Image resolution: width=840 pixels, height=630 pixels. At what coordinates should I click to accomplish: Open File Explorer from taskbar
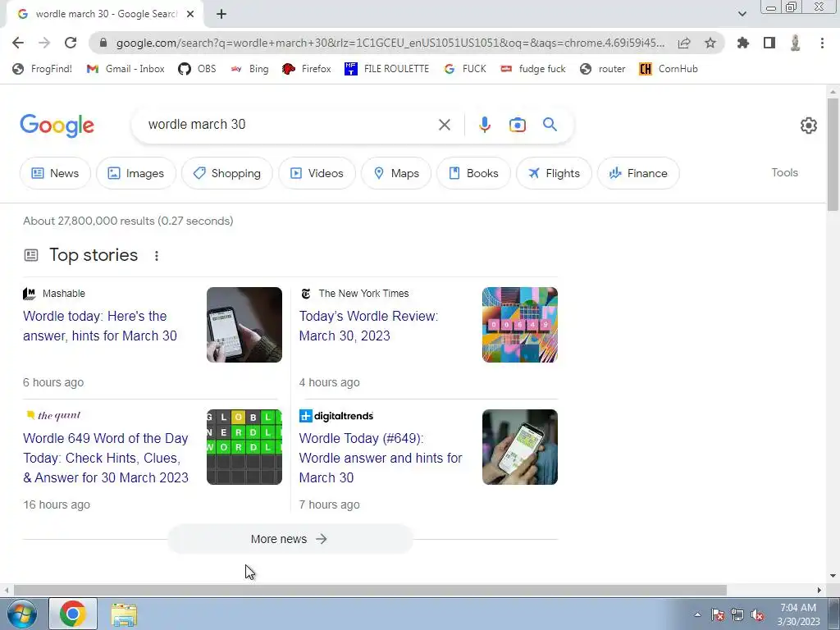pyautogui.click(x=124, y=615)
